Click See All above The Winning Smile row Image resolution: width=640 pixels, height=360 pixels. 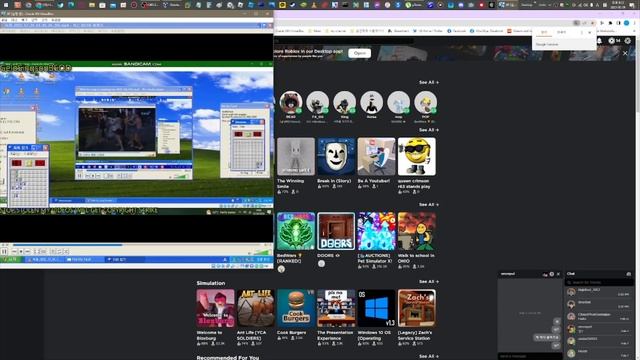[429, 130]
